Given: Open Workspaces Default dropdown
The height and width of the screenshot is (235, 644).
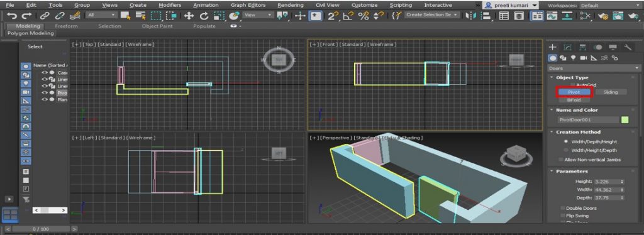Looking at the screenshot, I should pos(610,6).
